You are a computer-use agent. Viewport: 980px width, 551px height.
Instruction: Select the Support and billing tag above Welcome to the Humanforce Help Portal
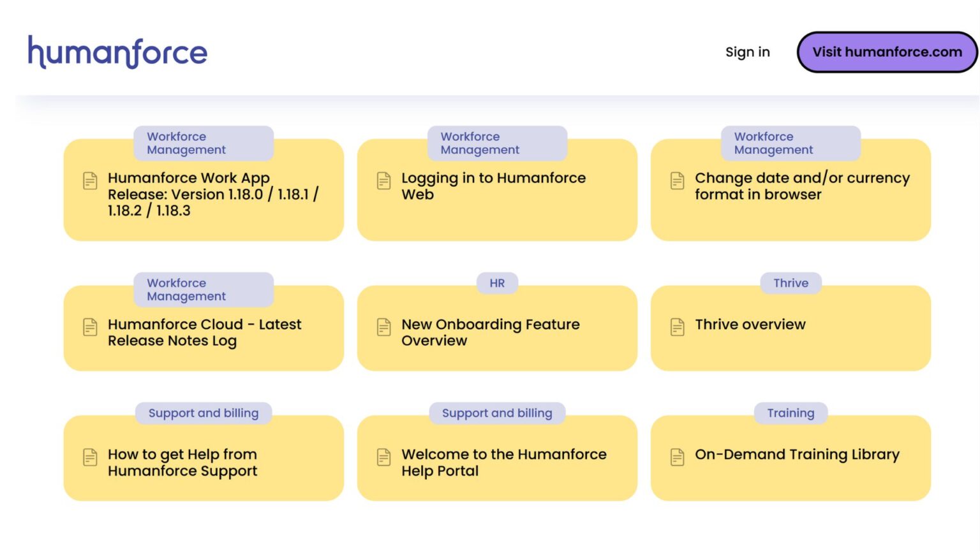pos(497,413)
